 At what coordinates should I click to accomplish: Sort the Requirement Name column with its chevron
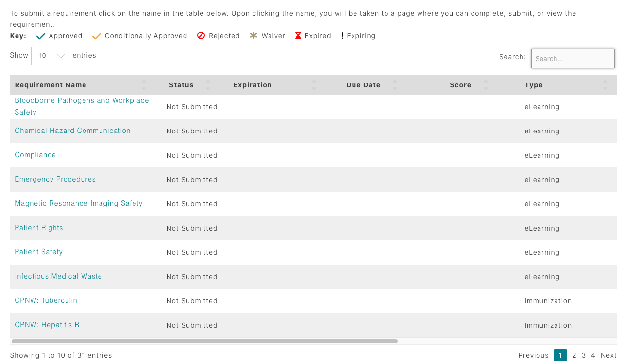tap(144, 84)
